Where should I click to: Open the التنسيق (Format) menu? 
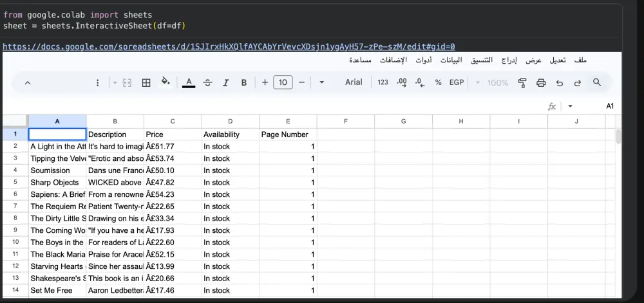point(481,60)
